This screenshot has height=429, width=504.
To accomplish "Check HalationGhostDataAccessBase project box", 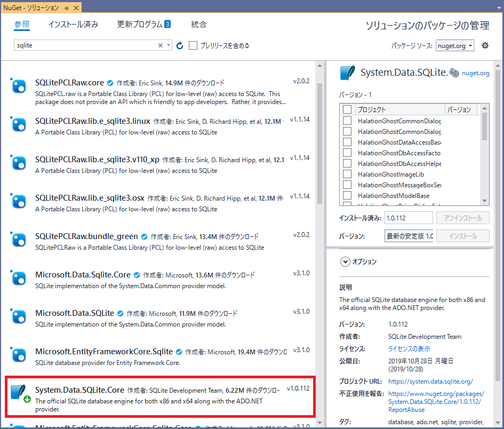I will pyautogui.click(x=347, y=142).
